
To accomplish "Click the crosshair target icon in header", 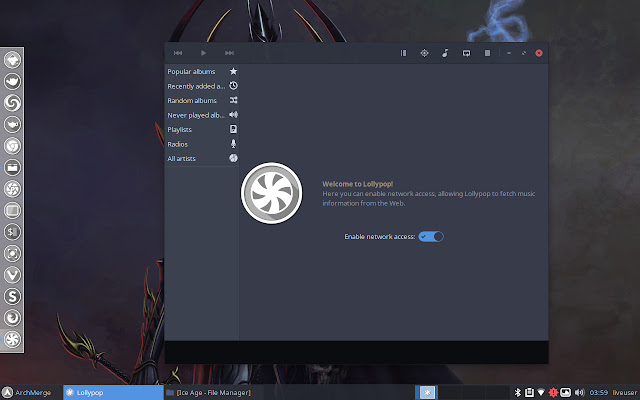I will (x=424, y=53).
